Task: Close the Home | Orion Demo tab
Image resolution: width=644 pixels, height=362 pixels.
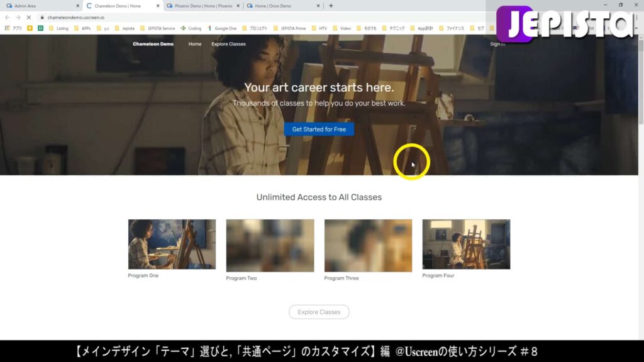Action: tap(318, 6)
